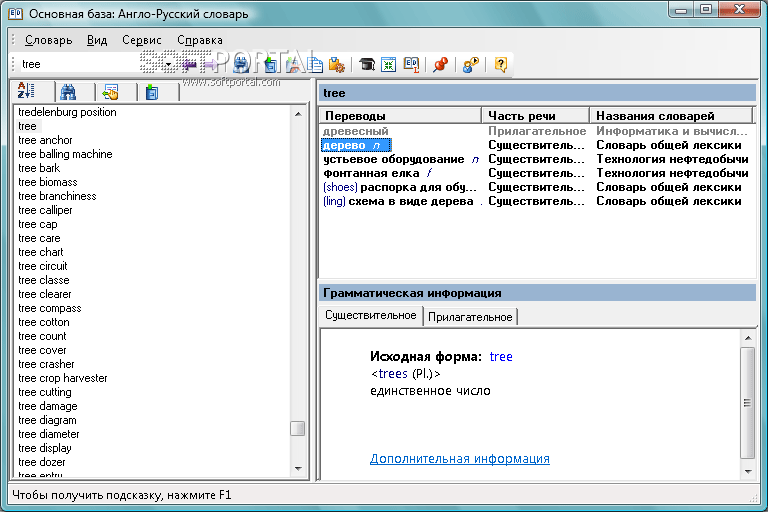Screen dimensions: 768x512
Task: Click word list scrollbar up arrow
Action: click(x=298, y=114)
